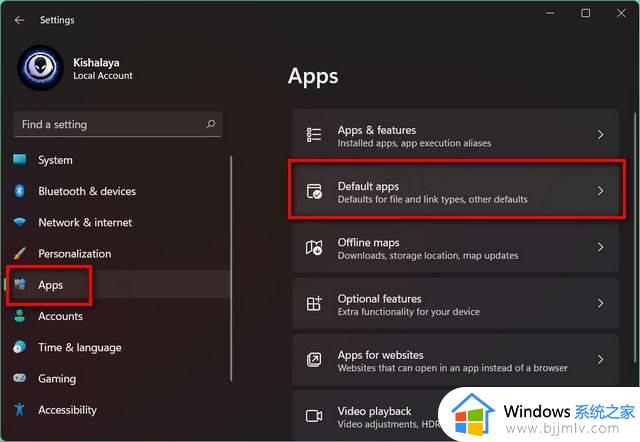Viewport: 640px width, 442px height.
Task: Click the Optional features grid icon
Action: coord(314,303)
